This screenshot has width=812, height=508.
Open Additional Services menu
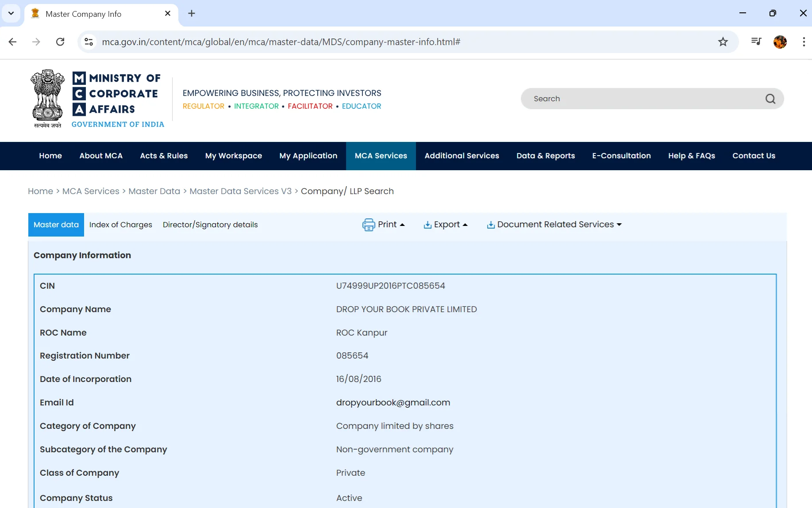pos(462,156)
